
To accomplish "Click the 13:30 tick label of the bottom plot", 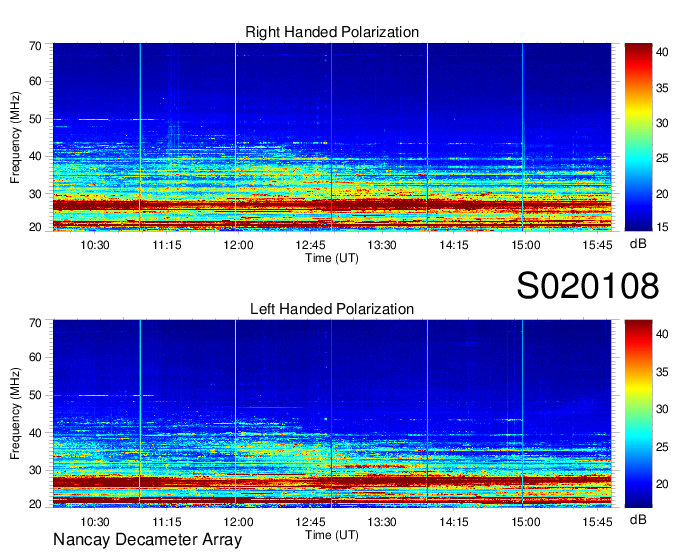I will point(382,522).
